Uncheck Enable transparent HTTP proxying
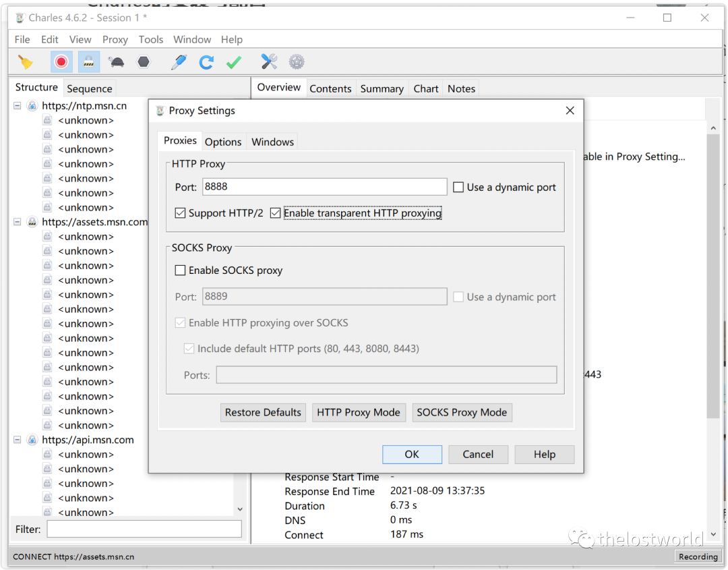The height and width of the screenshot is (570, 728). tap(275, 213)
